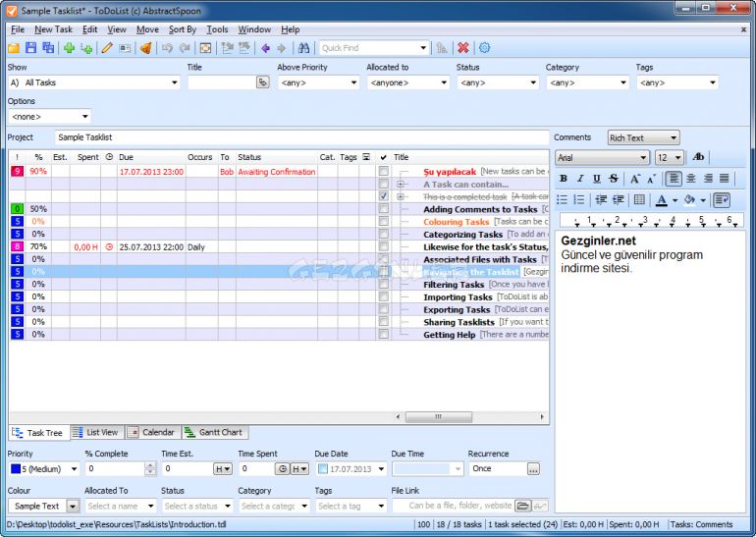Tick checkbox for Filtering Tasks
This screenshot has width=756, height=537.
pos(383,284)
